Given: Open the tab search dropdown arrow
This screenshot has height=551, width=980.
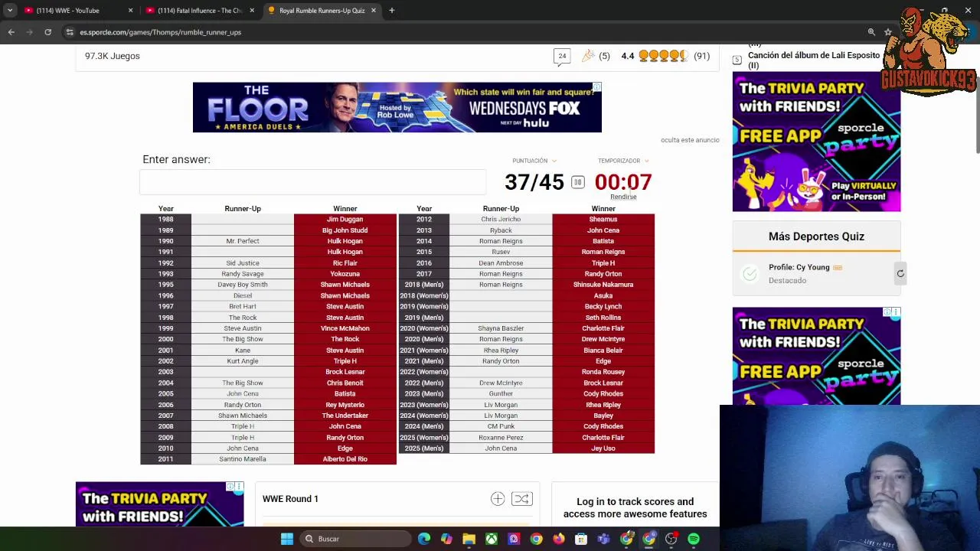Looking at the screenshot, I should click(x=10, y=11).
